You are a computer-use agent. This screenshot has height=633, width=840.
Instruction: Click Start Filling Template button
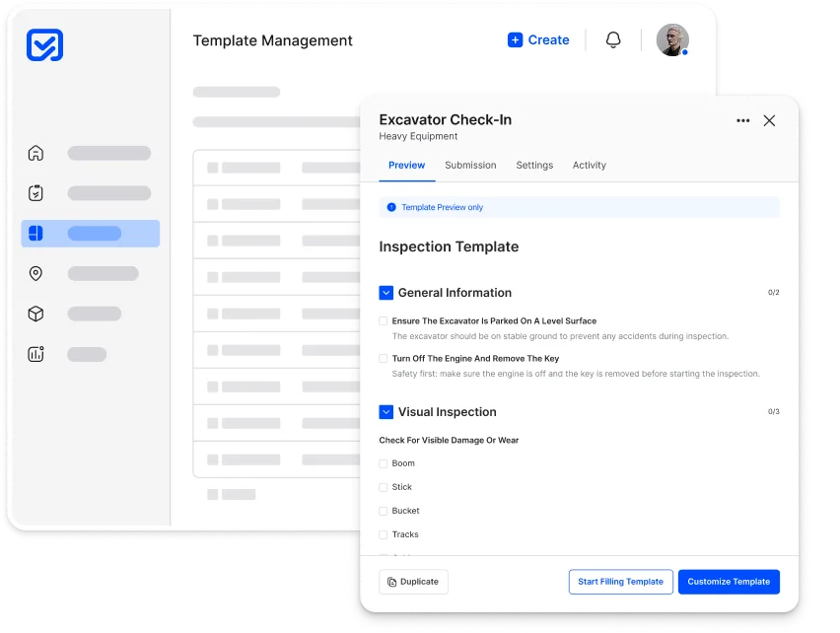point(621,582)
